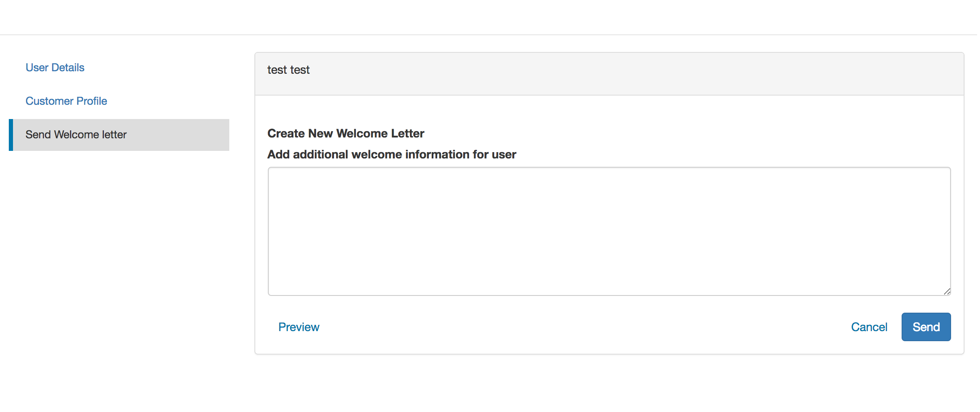The height and width of the screenshot is (412, 980).
Task: Open the Preview of the welcome letter
Action: [298, 327]
